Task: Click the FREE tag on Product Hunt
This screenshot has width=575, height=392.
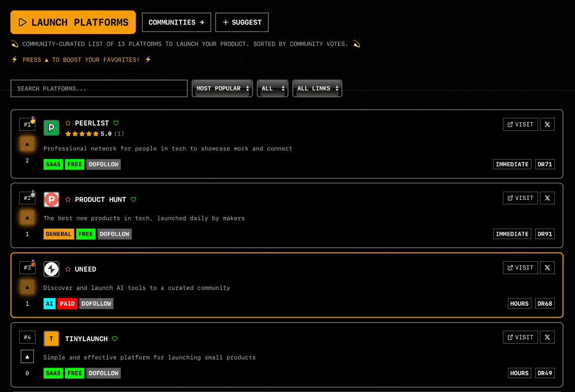Action: [x=86, y=234]
